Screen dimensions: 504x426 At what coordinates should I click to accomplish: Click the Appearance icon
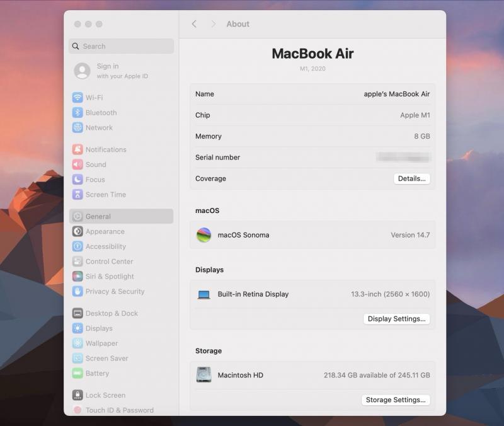77,231
